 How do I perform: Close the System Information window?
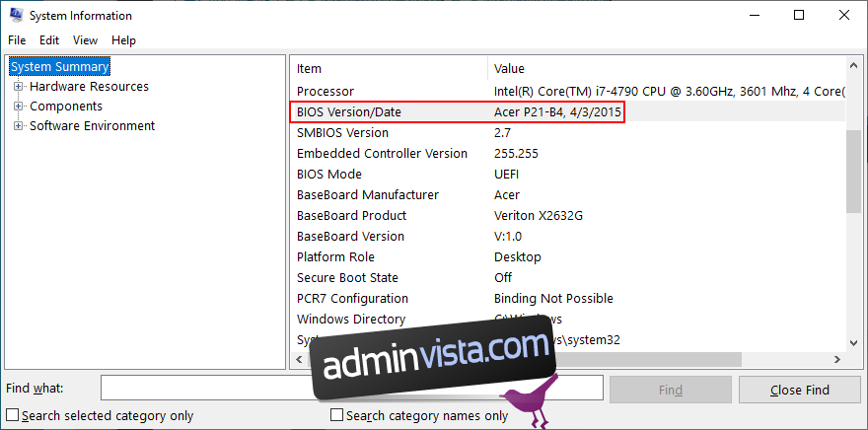pyautogui.click(x=843, y=16)
